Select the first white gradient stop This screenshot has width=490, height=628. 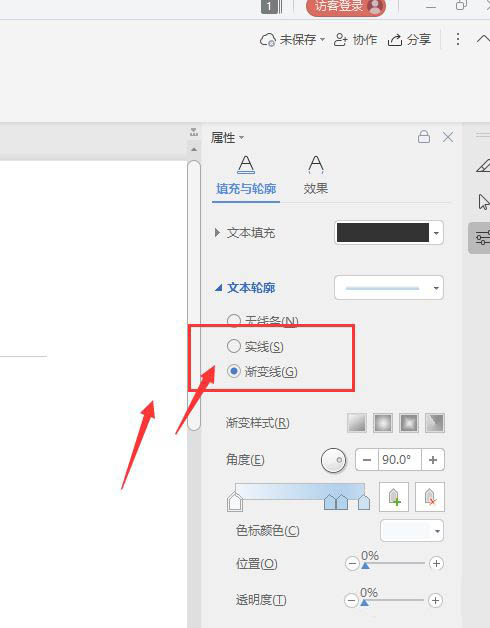235,502
